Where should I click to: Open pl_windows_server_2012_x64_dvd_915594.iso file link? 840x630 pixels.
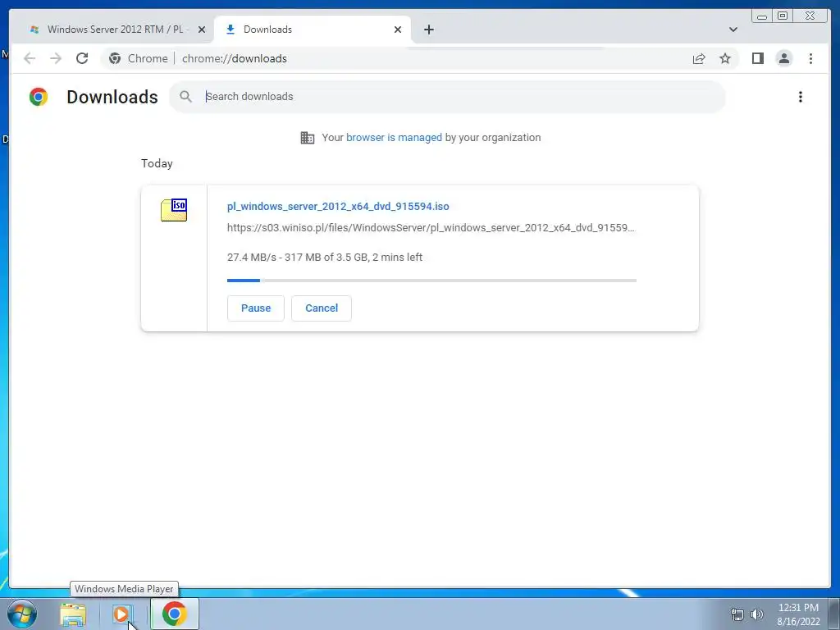[338, 206]
